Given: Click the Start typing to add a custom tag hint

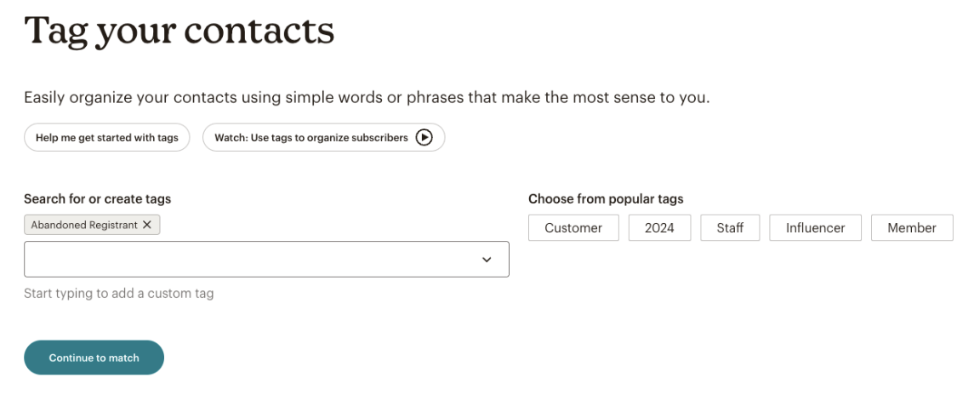Looking at the screenshot, I should (119, 293).
